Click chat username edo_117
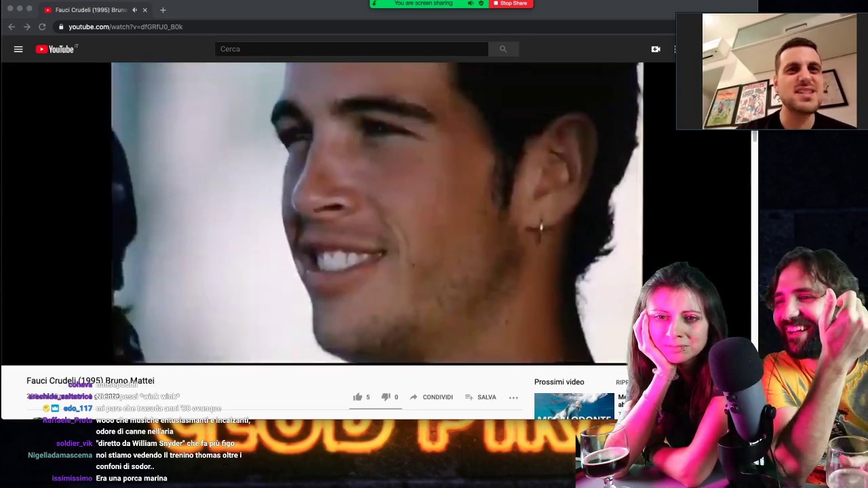The height and width of the screenshot is (488, 868). (x=77, y=408)
